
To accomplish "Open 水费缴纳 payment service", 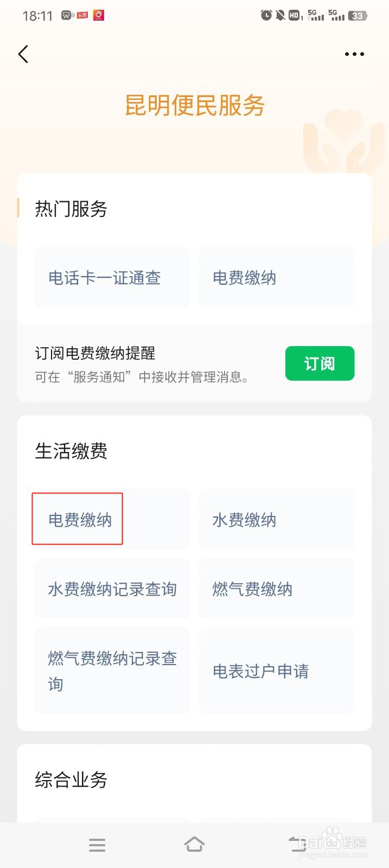I will click(277, 519).
